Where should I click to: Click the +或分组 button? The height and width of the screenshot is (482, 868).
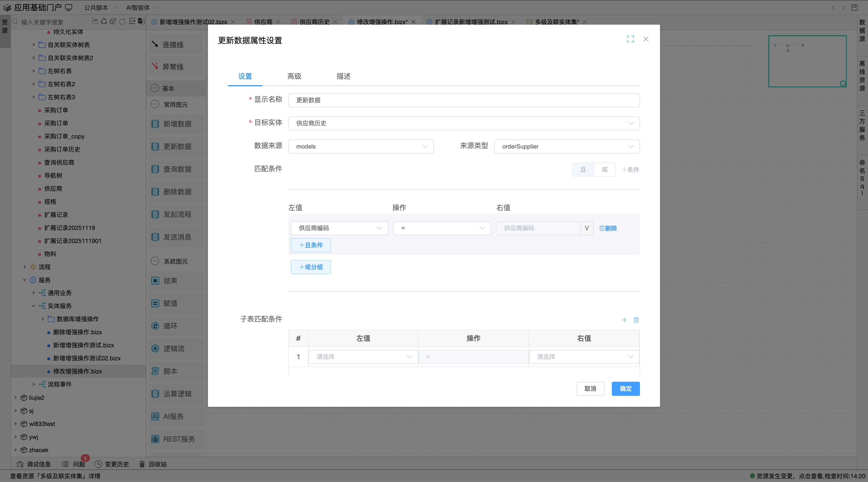pyautogui.click(x=311, y=267)
